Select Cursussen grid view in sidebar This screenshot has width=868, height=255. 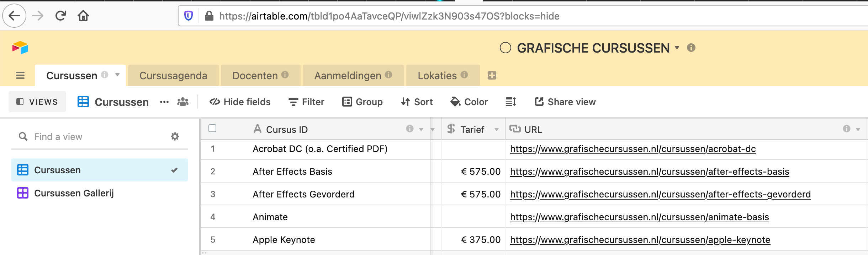100,170
